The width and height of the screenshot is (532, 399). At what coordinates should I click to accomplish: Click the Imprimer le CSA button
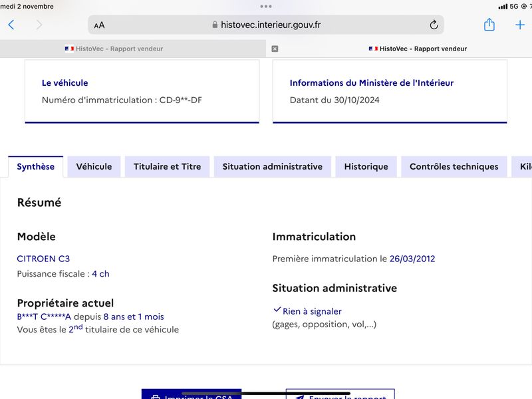[x=192, y=394]
